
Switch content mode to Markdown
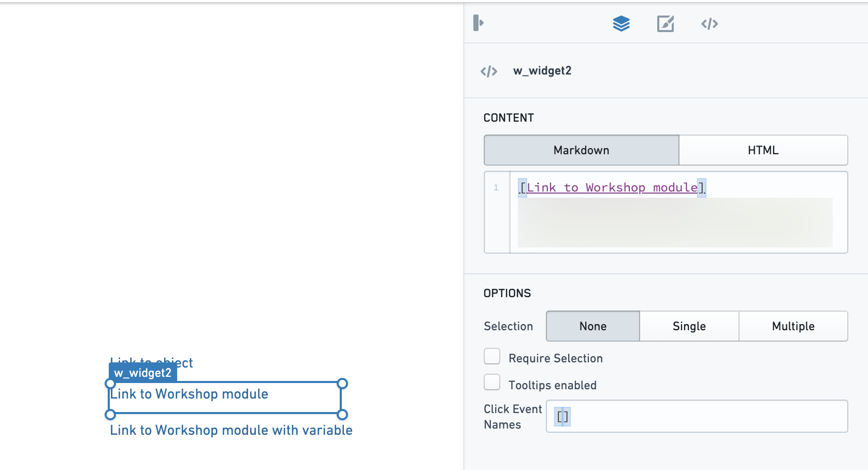(581, 150)
